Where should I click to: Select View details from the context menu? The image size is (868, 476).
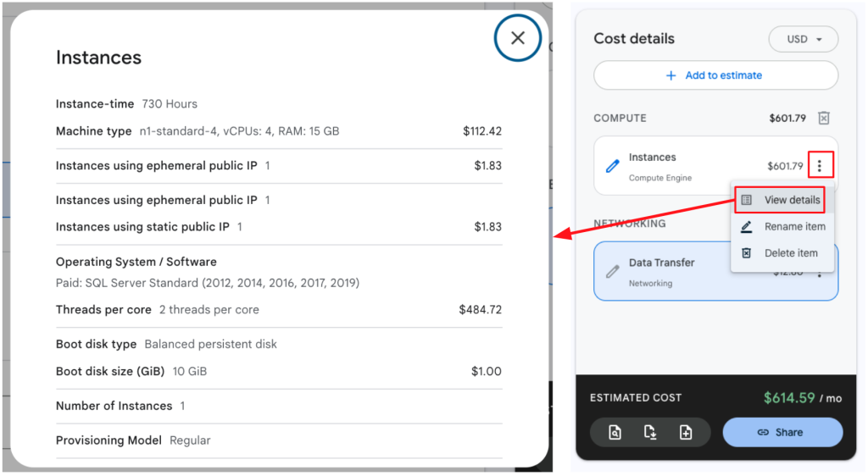pos(781,200)
